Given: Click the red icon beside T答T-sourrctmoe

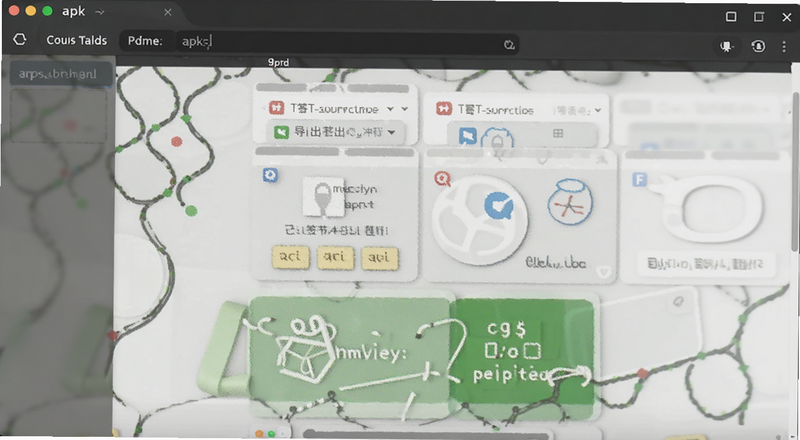Looking at the screenshot, I should tap(277, 108).
